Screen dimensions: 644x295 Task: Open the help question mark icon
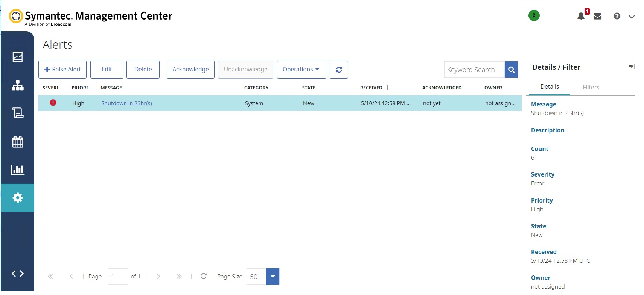point(617,16)
